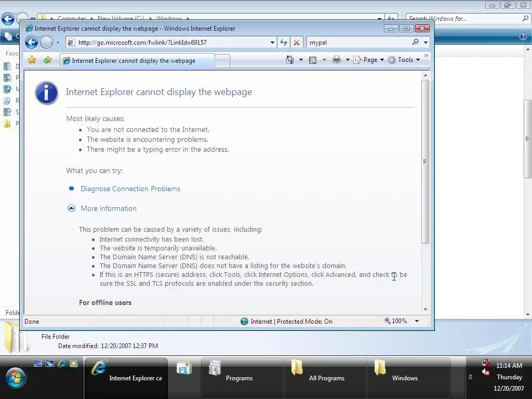Viewport: 532px width, 399px height.
Task: Click the Explorer window Help question icon
Action: [x=523, y=36]
